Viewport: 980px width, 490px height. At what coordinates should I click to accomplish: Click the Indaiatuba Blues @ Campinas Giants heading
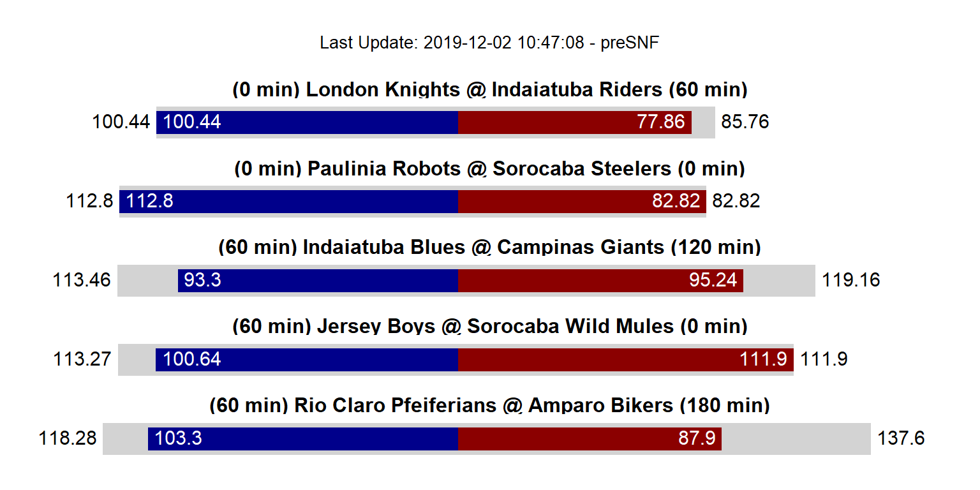489,247
